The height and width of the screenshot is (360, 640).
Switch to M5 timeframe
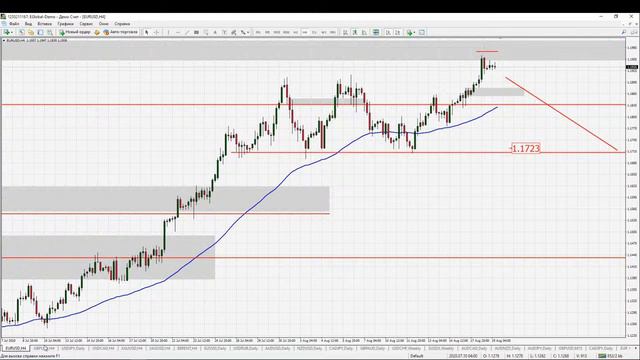click(x=267, y=32)
